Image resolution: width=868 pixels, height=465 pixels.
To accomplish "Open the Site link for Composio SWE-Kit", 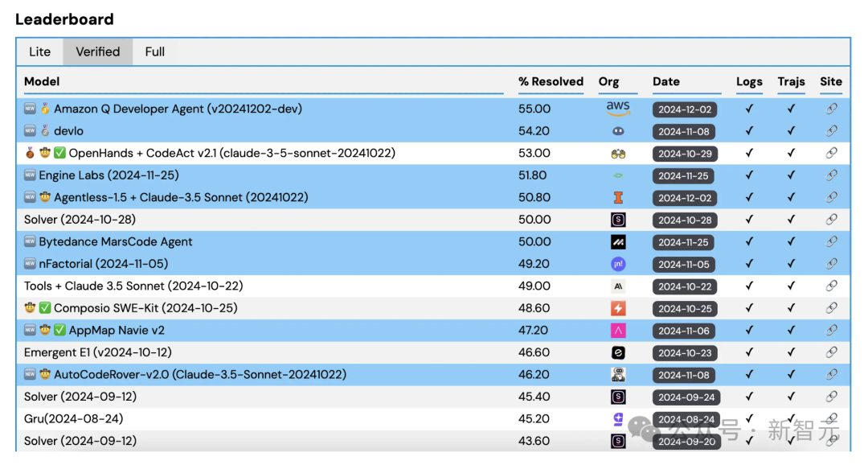I will pyautogui.click(x=831, y=308).
